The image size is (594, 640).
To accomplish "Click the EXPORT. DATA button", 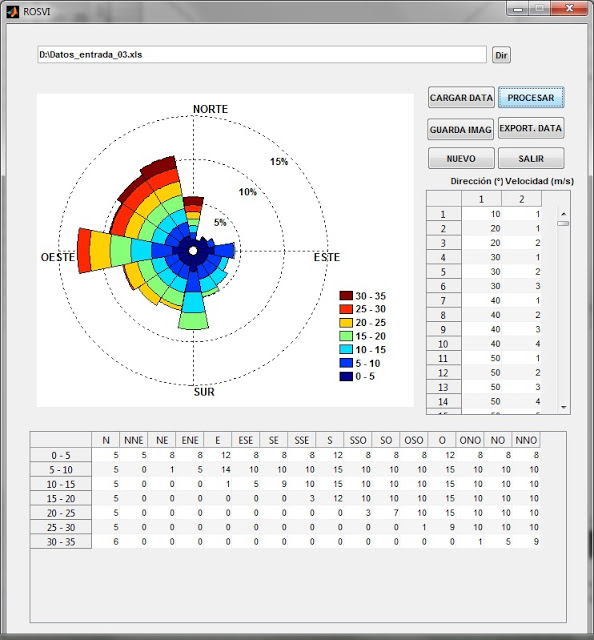I will (531, 128).
